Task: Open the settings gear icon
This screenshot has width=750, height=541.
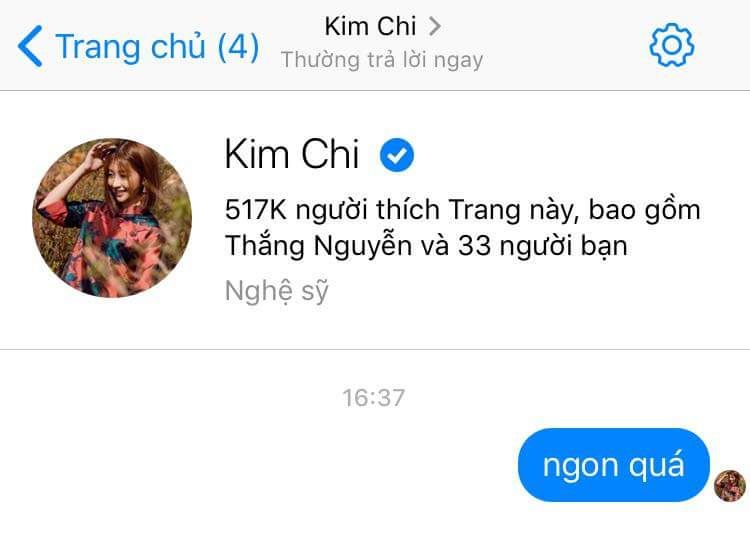Action: coord(672,45)
